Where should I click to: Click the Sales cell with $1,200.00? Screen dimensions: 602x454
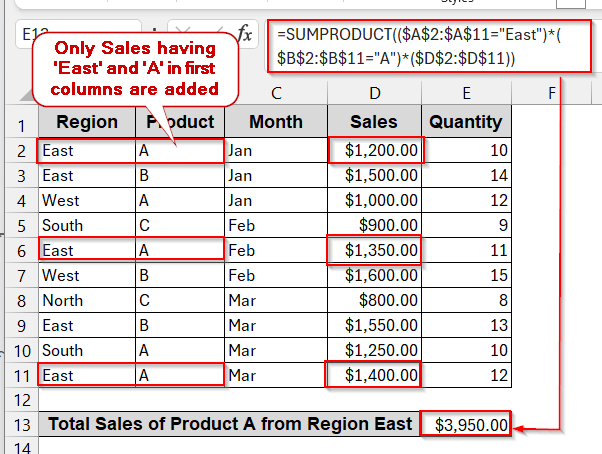(x=374, y=151)
